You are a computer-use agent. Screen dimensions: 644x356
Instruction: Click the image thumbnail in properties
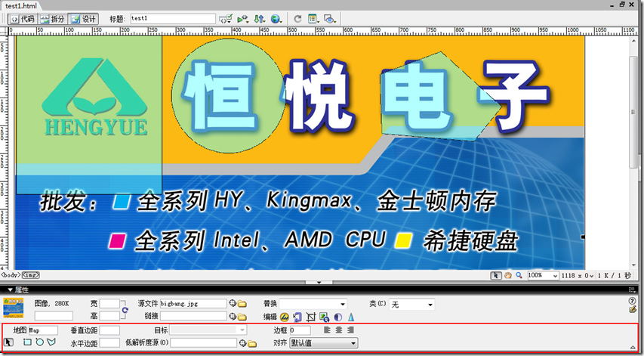13,308
